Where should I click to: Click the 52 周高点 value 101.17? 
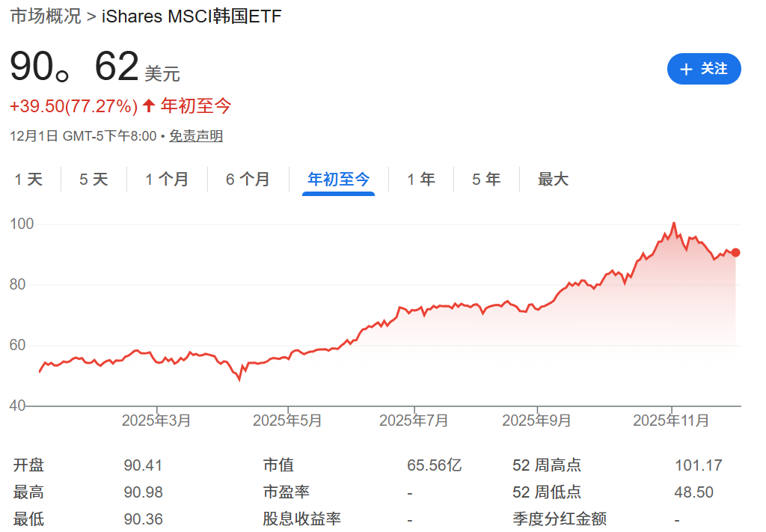(698, 465)
